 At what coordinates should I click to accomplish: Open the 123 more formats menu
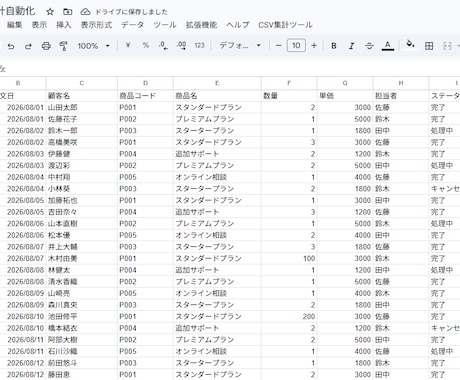click(x=199, y=45)
